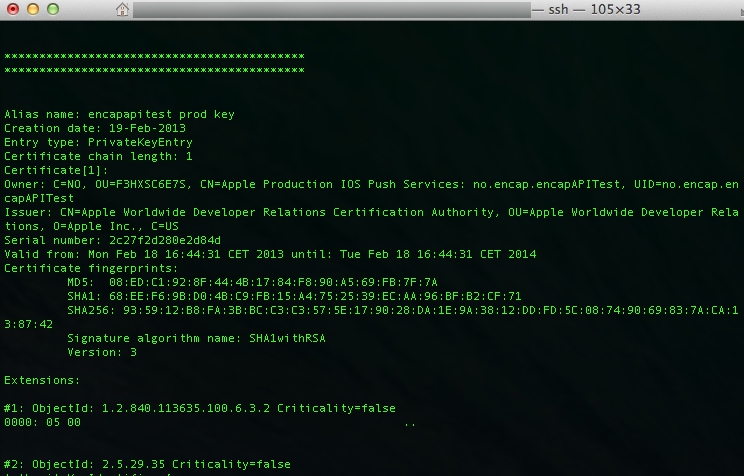Click the redacted gray area in title bar
The width and height of the screenshot is (744, 476).
330,10
